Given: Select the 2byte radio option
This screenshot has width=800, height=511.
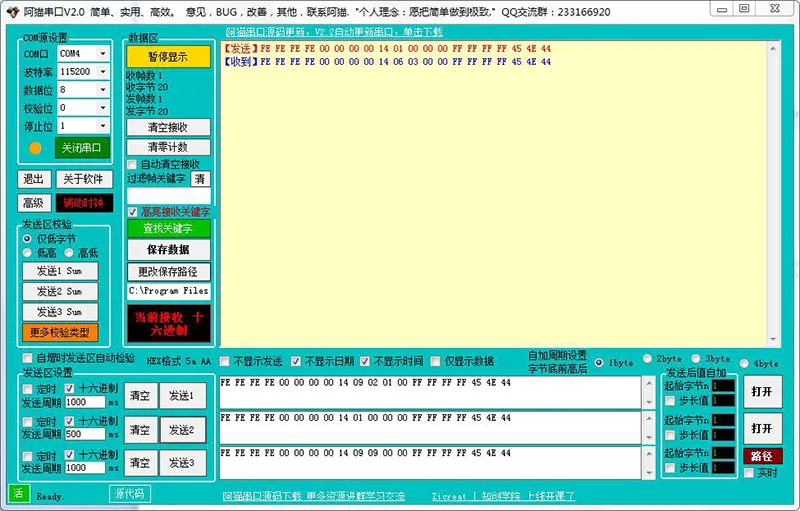Looking at the screenshot, I should (x=647, y=359).
